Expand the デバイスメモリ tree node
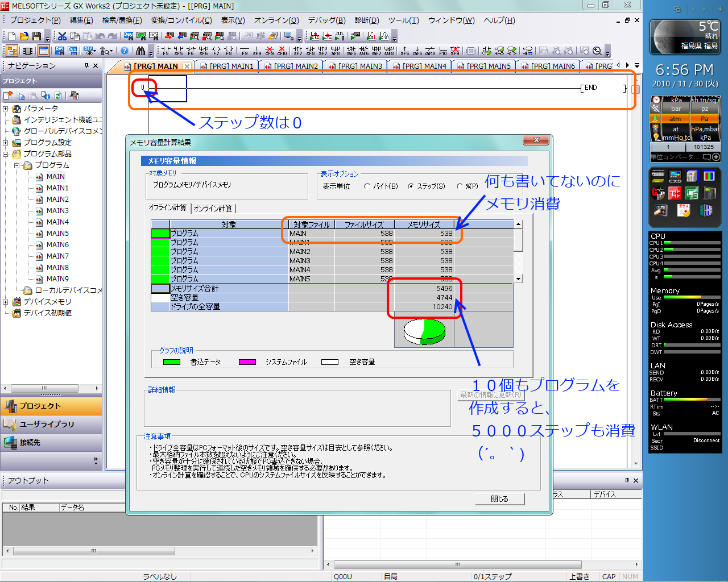The image size is (728, 582). [x=6, y=302]
